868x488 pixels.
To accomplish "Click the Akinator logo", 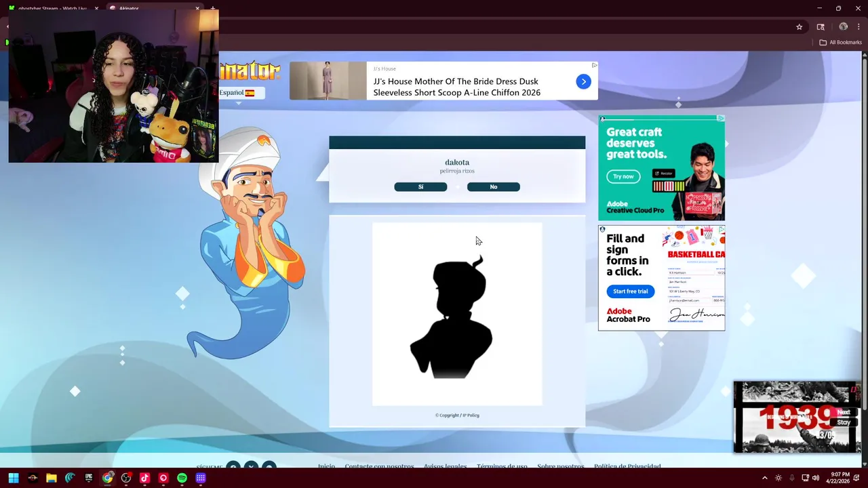I will point(250,70).
